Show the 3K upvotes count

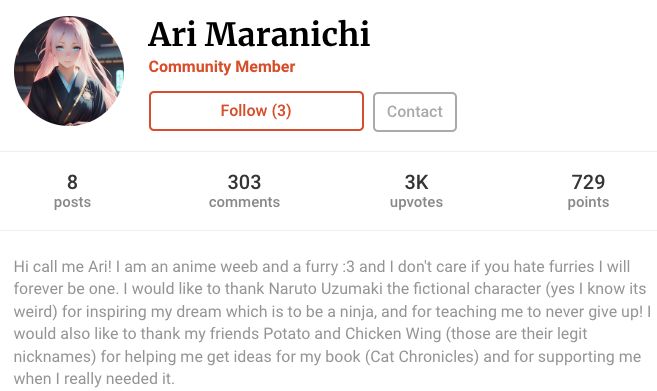point(416,191)
